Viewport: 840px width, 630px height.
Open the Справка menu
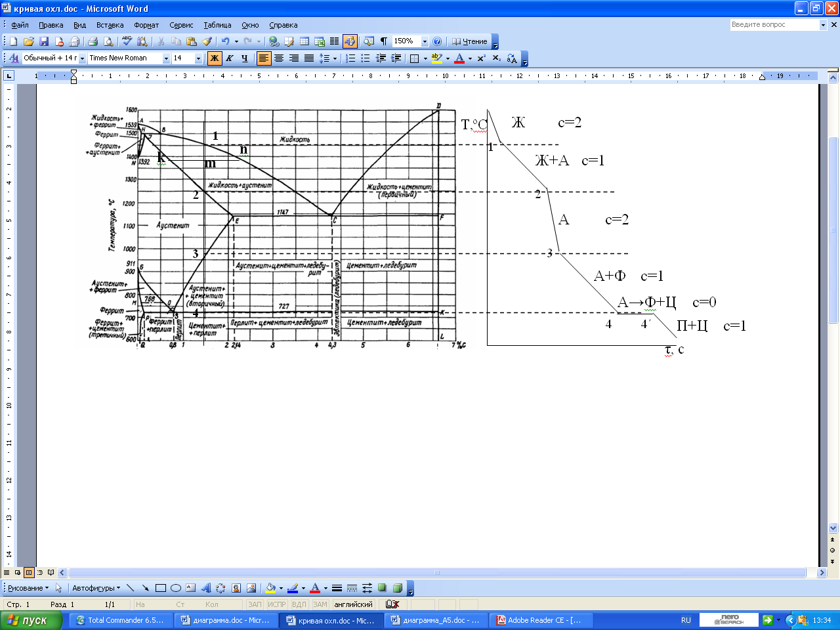[283, 25]
